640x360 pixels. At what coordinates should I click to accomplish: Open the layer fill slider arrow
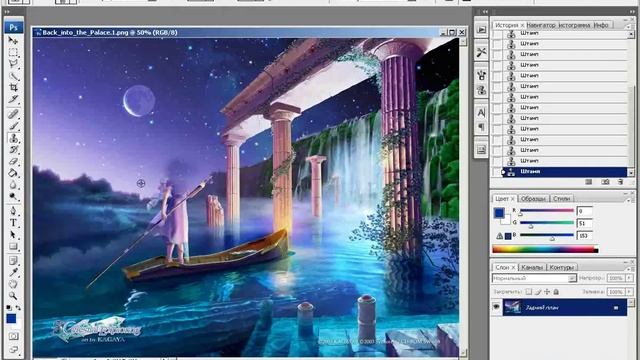[x=629, y=292]
